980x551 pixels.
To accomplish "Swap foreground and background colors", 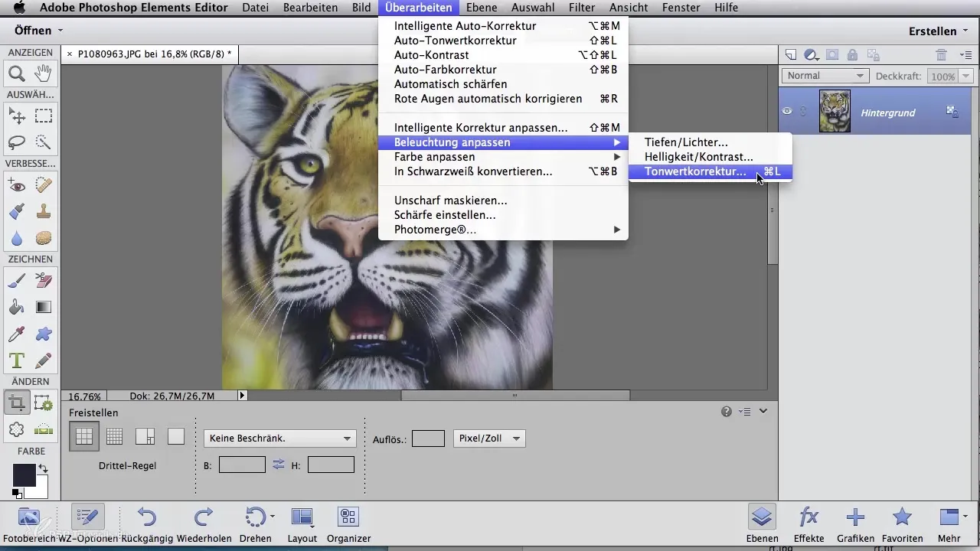I will point(43,468).
